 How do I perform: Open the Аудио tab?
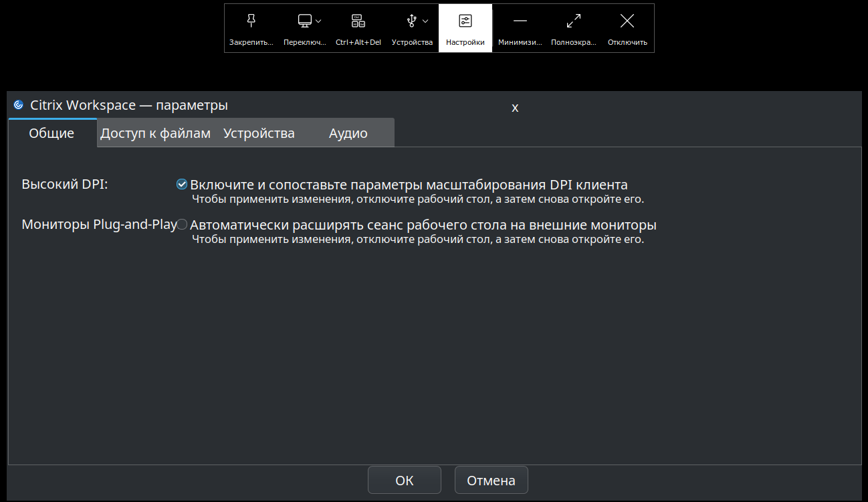pyautogui.click(x=348, y=133)
